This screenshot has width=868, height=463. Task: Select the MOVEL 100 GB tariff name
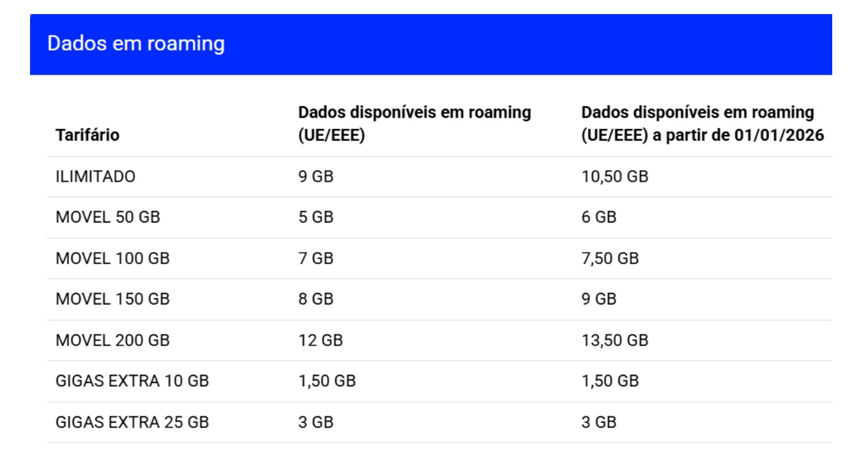point(112,258)
